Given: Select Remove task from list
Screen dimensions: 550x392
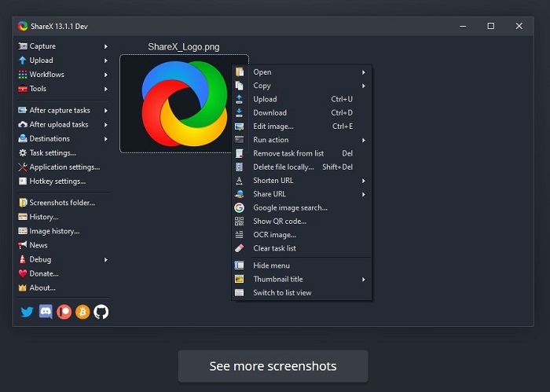Looking at the screenshot, I should coord(302,153).
